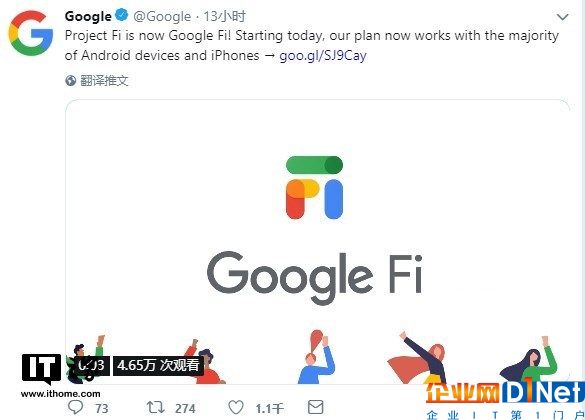Click the Google profile avatar logo
This screenshot has height=420, width=585.
(31, 33)
